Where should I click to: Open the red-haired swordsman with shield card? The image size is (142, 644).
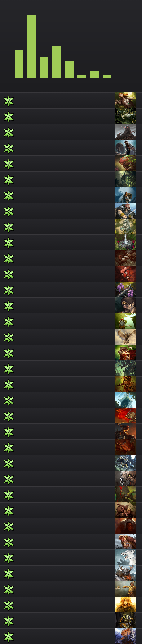[x=125, y=211]
